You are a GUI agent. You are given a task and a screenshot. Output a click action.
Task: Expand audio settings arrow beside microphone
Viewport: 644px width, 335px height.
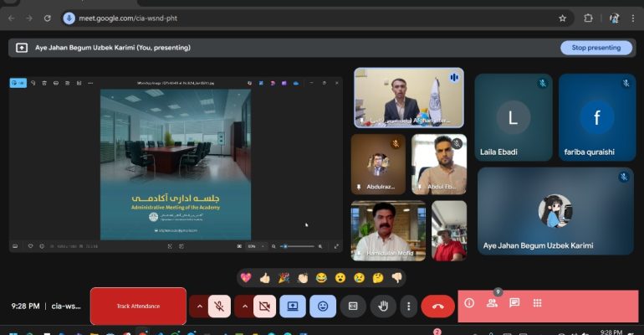[199, 307]
